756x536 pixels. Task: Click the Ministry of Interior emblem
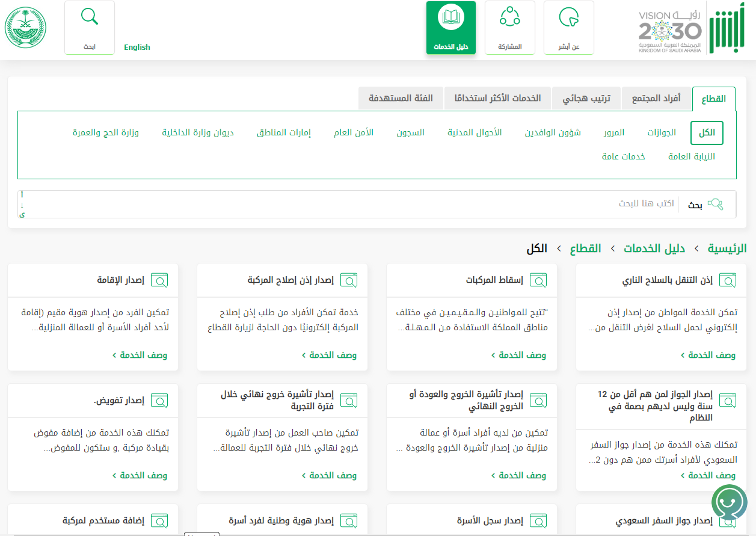pos(25,28)
